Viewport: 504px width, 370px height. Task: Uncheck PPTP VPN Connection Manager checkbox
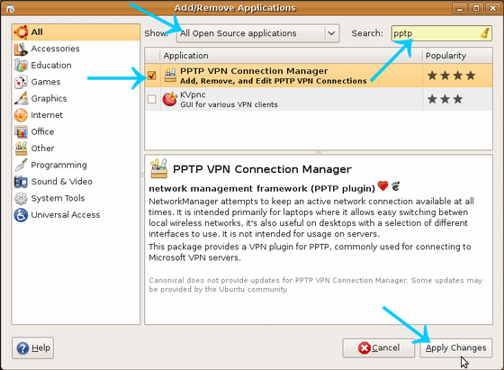click(x=152, y=76)
